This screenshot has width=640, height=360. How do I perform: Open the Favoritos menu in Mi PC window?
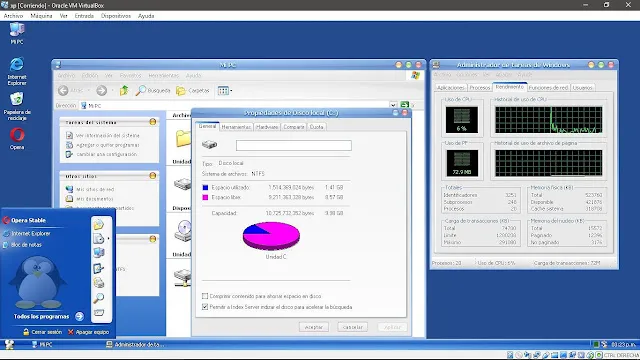click(130, 76)
